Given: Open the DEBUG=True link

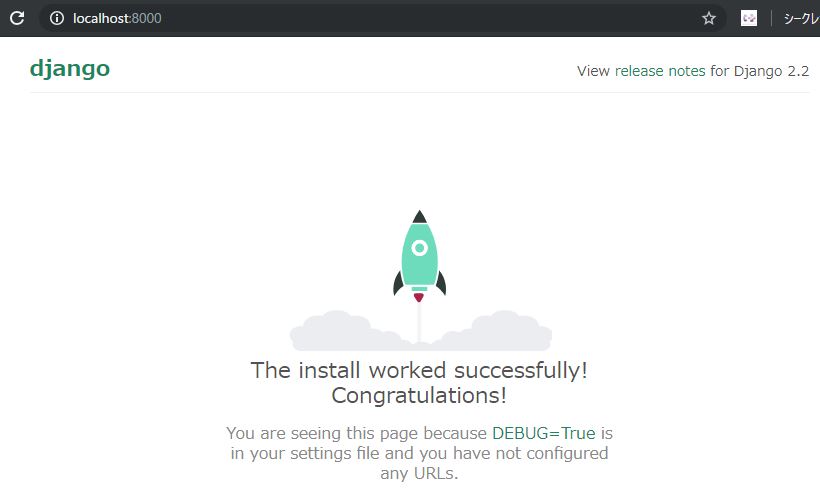Looking at the screenshot, I should [544, 433].
